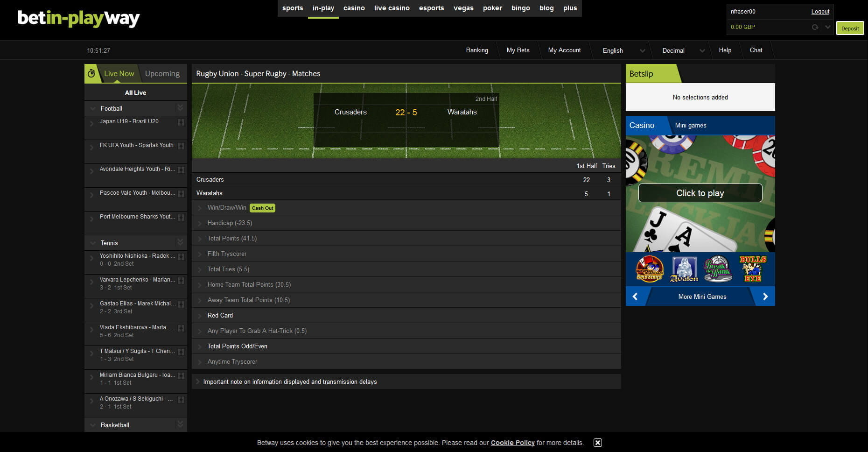Click the Deposit button
The width and height of the screenshot is (868, 452).
[850, 28]
